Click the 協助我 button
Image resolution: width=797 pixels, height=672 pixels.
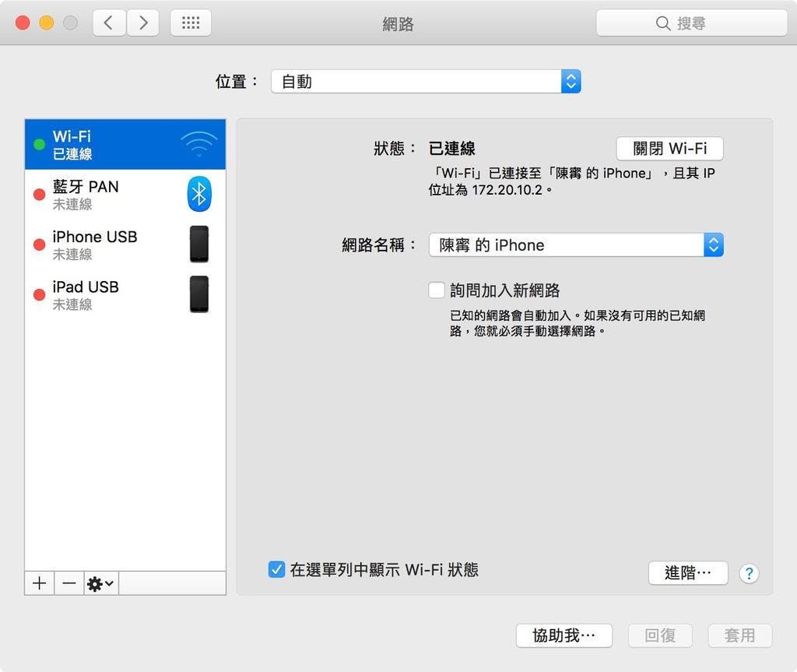coord(564,635)
